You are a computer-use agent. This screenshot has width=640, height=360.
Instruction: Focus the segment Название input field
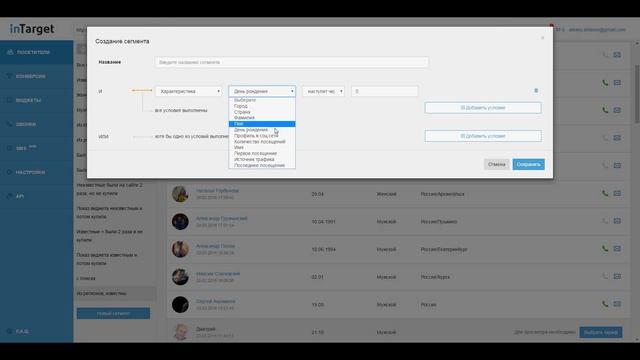click(291, 62)
